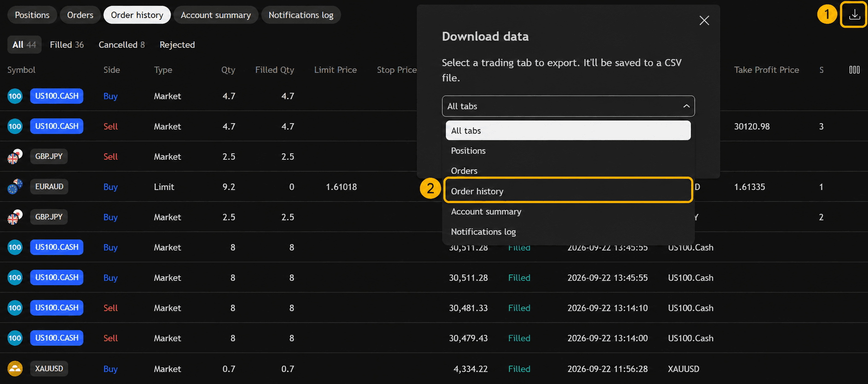Click timestamp 2026-09-22 11:56:28
This screenshot has width=868, height=384.
click(608, 369)
